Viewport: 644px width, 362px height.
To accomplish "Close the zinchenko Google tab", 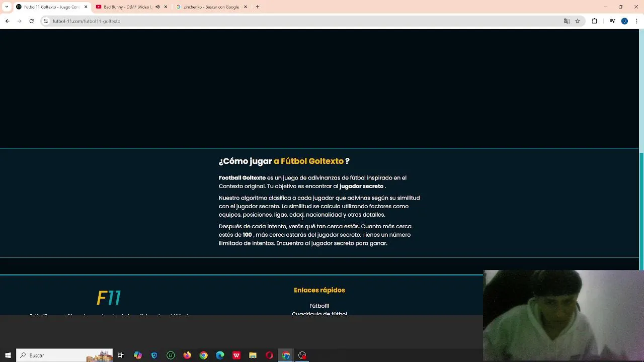I will coord(246,7).
